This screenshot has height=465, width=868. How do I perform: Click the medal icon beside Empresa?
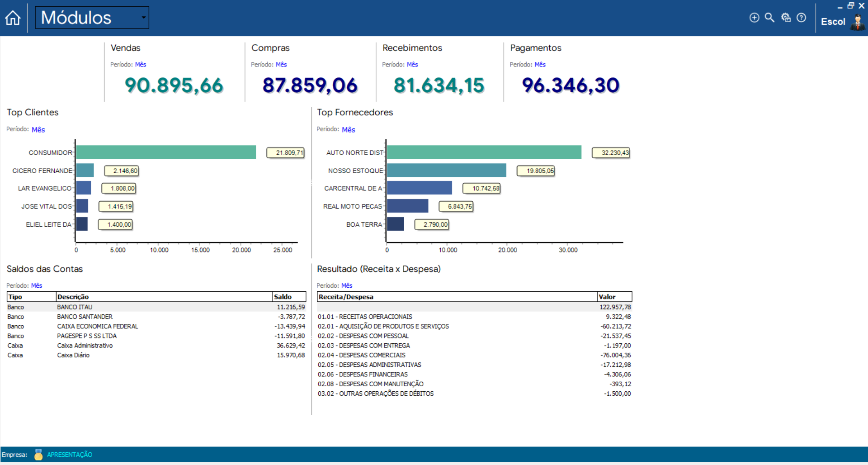pyautogui.click(x=38, y=455)
